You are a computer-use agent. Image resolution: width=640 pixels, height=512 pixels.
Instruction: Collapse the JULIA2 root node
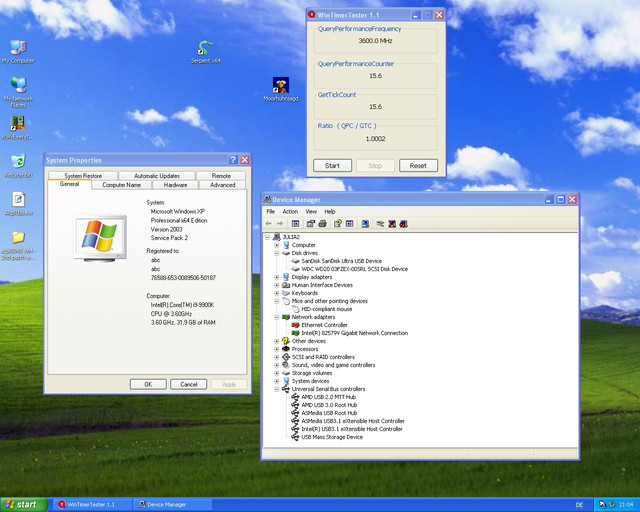pyautogui.click(x=267, y=237)
